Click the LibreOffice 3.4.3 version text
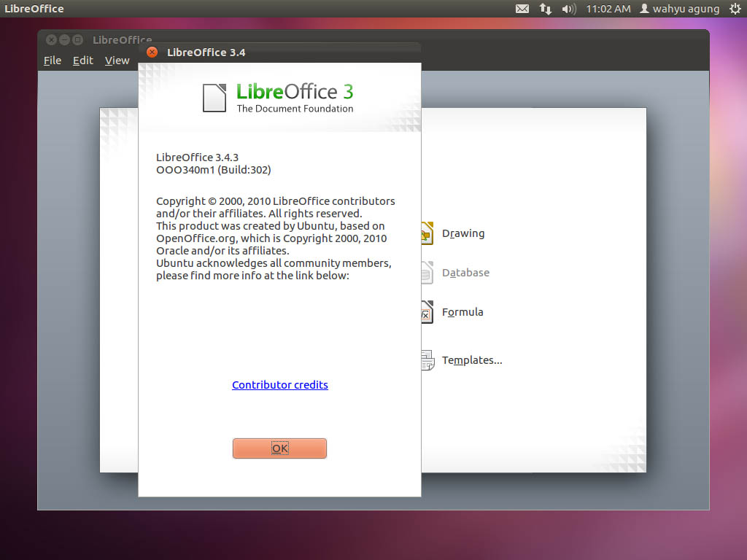The height and width of the screenshot is (560, 747). point(197,157)
